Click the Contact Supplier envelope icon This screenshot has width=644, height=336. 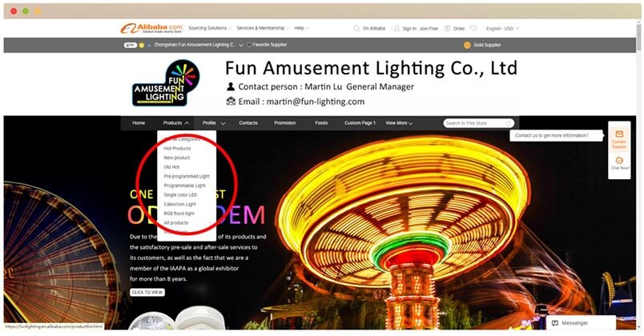(619, 134)
